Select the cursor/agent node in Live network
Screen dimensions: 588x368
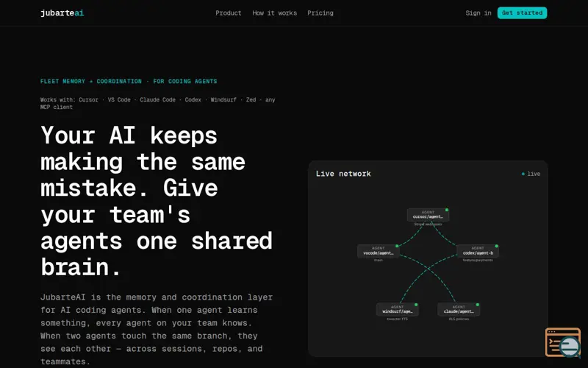pos(428,215)
